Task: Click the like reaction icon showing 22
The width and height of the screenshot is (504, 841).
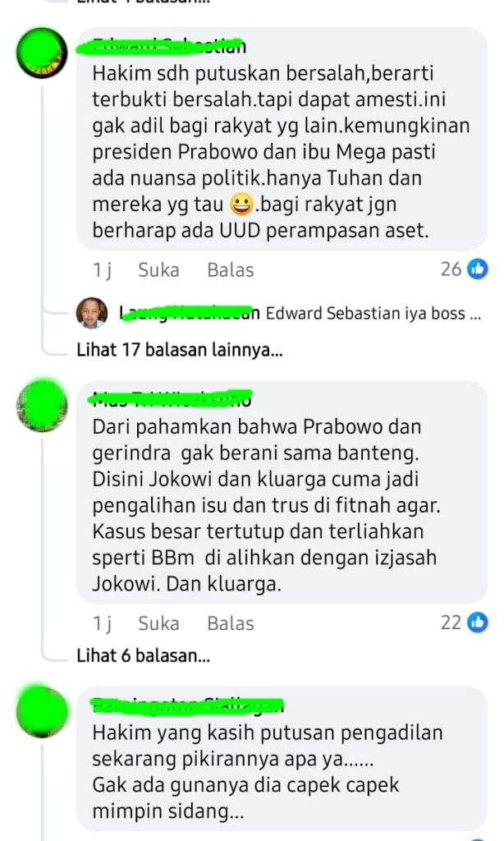Action: click(477, 623)
